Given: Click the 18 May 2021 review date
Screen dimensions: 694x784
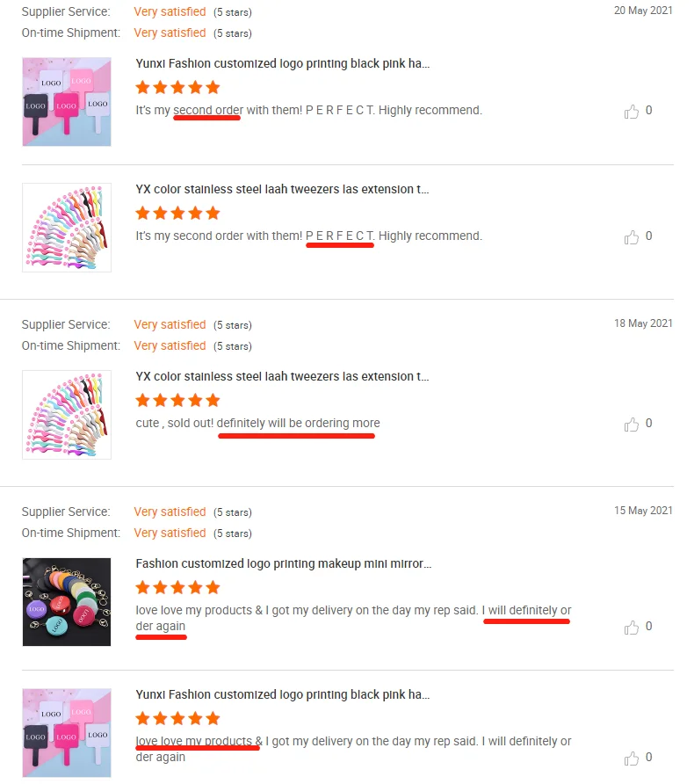Looking at the screenshot, I should pos(643,323).
